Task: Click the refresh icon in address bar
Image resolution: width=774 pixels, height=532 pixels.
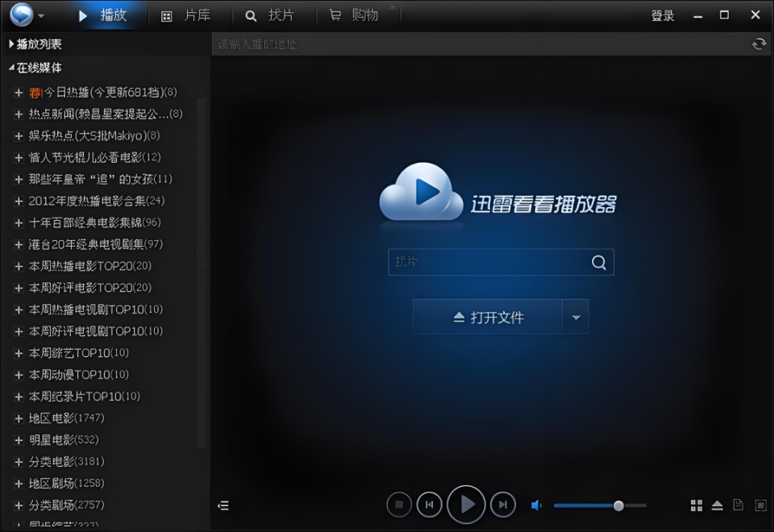Action: pos(759,44)
